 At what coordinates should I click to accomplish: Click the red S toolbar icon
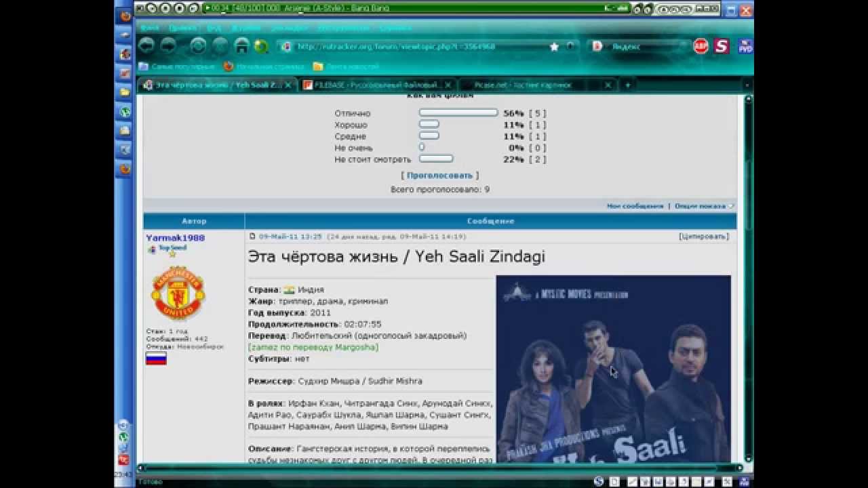722,46
